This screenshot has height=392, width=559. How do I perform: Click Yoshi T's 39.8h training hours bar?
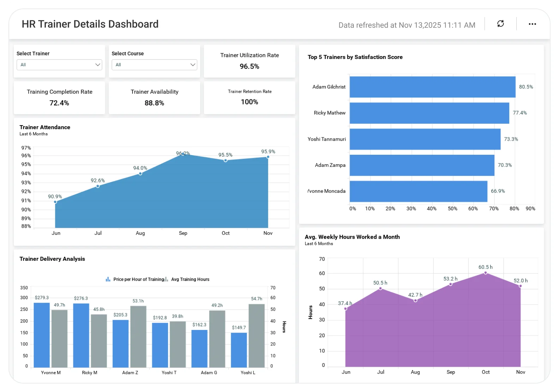tap(178, 344)
